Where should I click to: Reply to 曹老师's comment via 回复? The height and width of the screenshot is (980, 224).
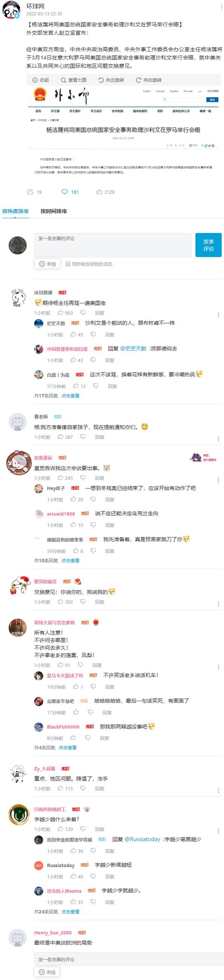pos(100,437)
